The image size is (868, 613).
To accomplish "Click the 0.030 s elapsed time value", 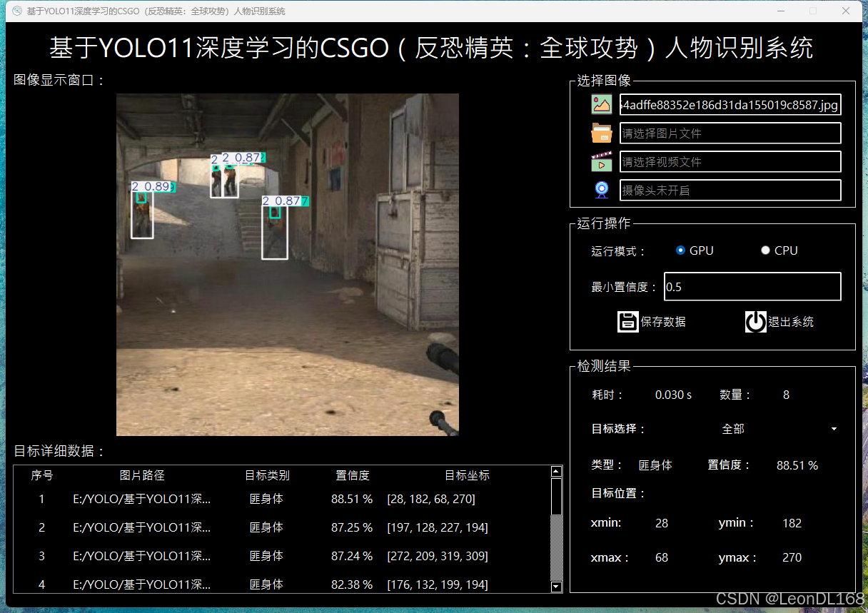I will (x=673, y=395).
